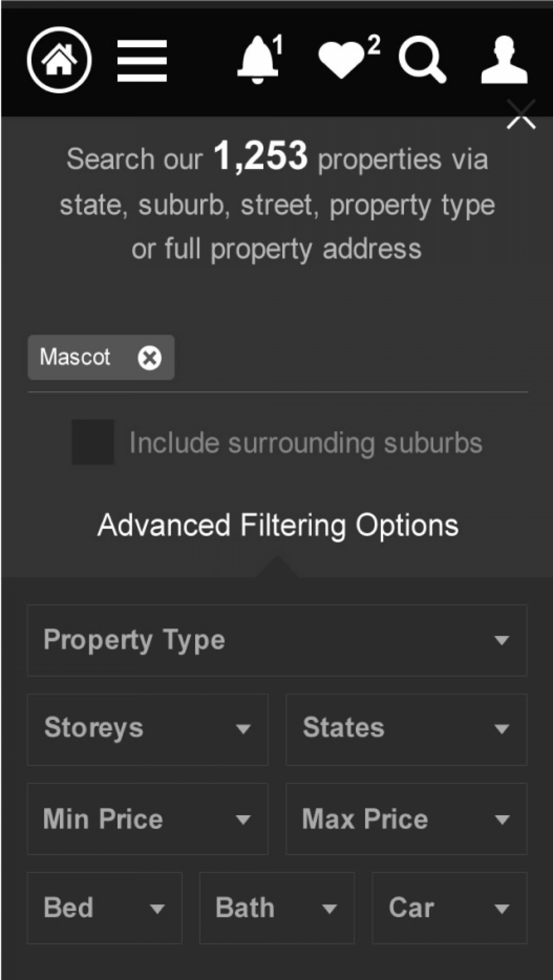553x980 pixels.
Task: Open the Property Type dropdown
Action: (x=277, y=640)
